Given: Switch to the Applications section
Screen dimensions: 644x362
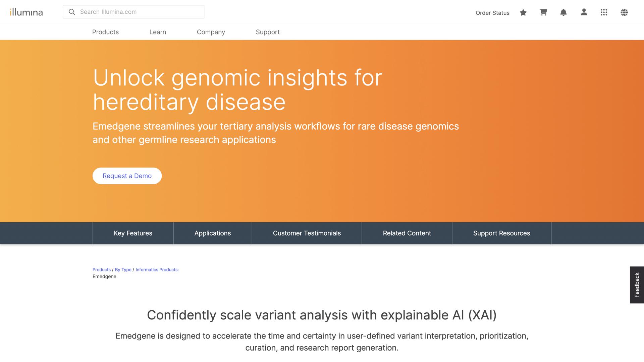Looking at the screenshot, I should 212,233.
